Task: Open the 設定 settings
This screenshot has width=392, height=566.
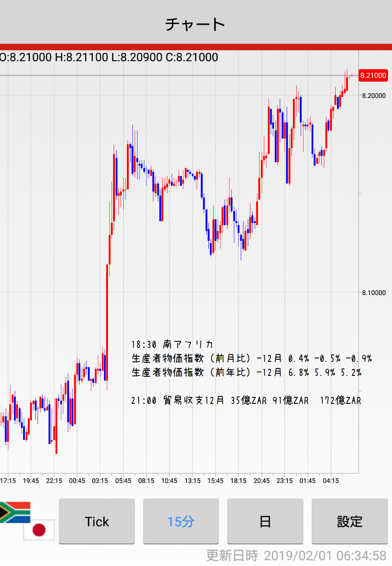Action: point(349,521)
